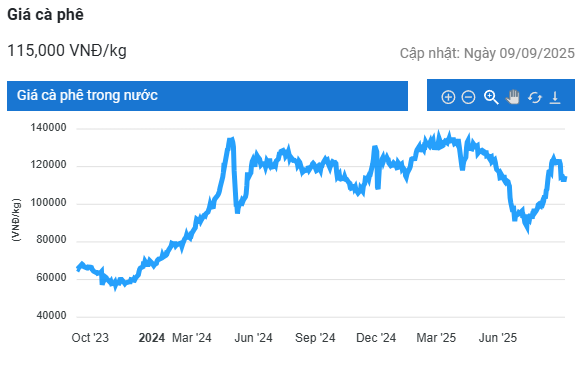Click the Dec '24 x-axis label
Viewport: 583px width, 365px height.
(x=376, y=338)
